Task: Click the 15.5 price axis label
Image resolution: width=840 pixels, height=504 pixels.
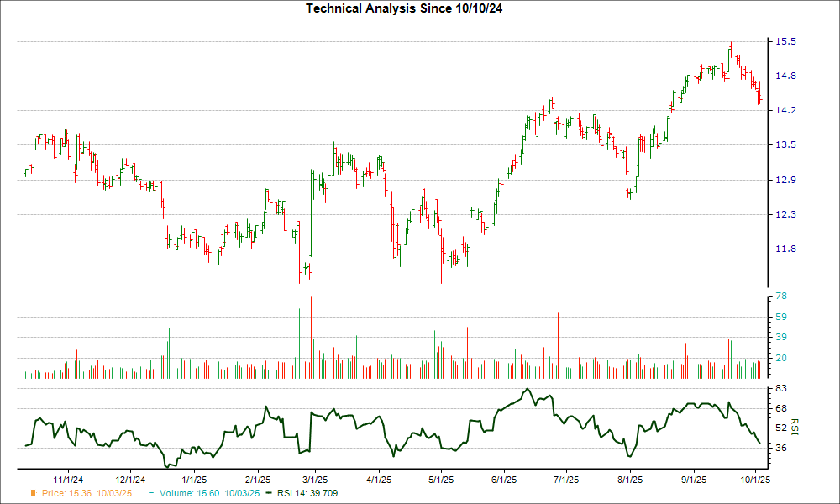Action: (x=785, y=41)
